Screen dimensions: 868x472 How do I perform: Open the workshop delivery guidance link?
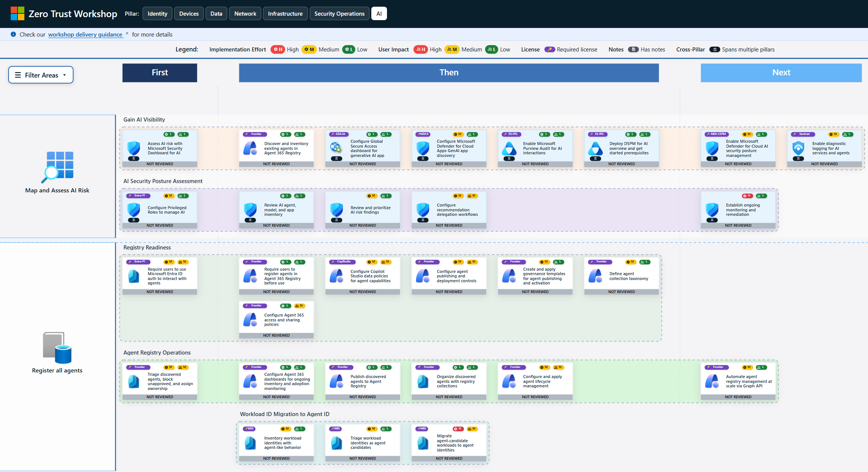pyautogui.click(x=85, y=34)
